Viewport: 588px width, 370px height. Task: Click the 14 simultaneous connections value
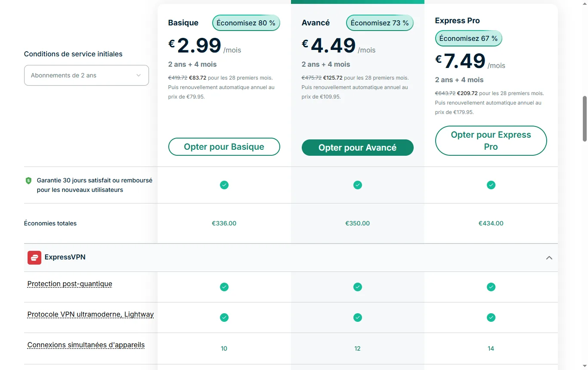click(491, 348)
